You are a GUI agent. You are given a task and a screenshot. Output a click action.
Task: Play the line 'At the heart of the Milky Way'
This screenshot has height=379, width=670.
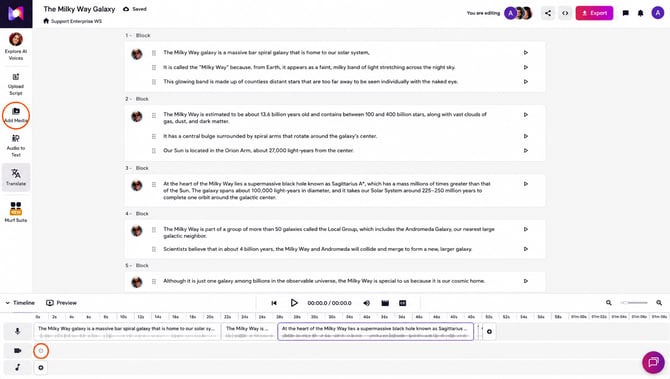click(x=526, y=184)
